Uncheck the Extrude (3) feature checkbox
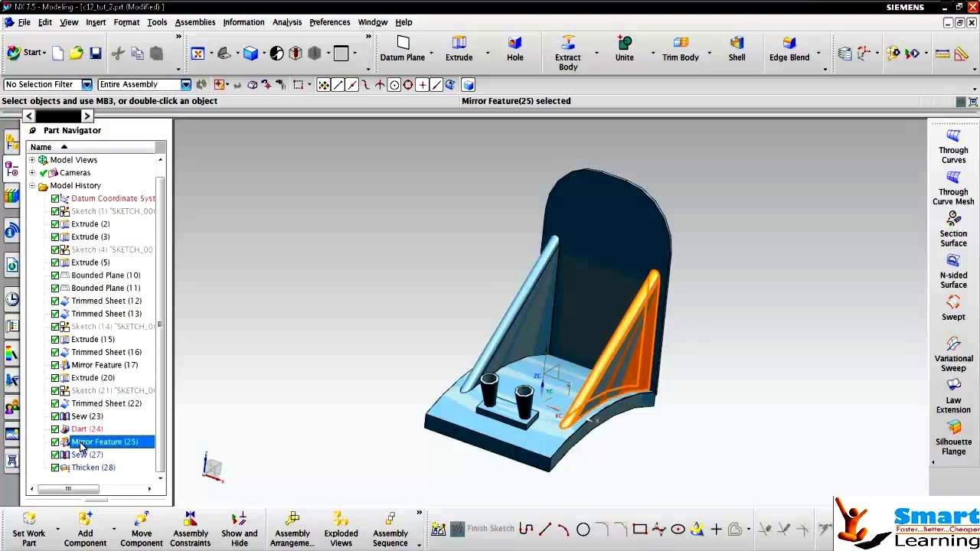The image size is (980, 551). (x=55, y=237)
